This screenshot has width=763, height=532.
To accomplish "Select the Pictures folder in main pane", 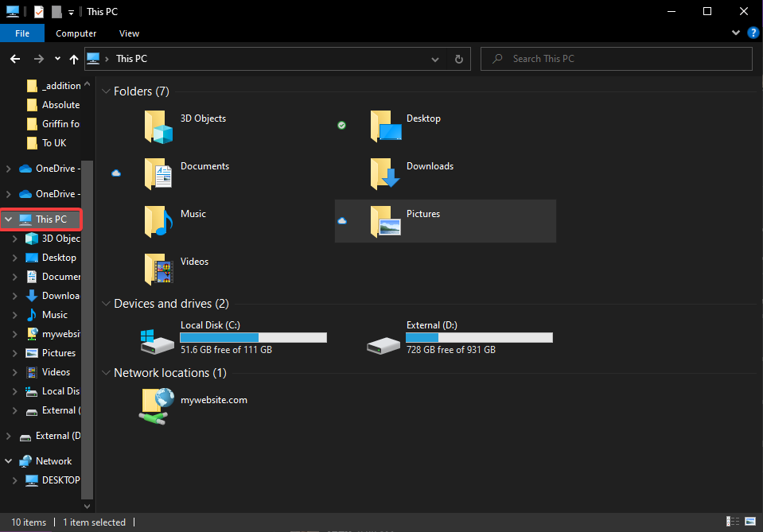I will (x=445, y=221).
